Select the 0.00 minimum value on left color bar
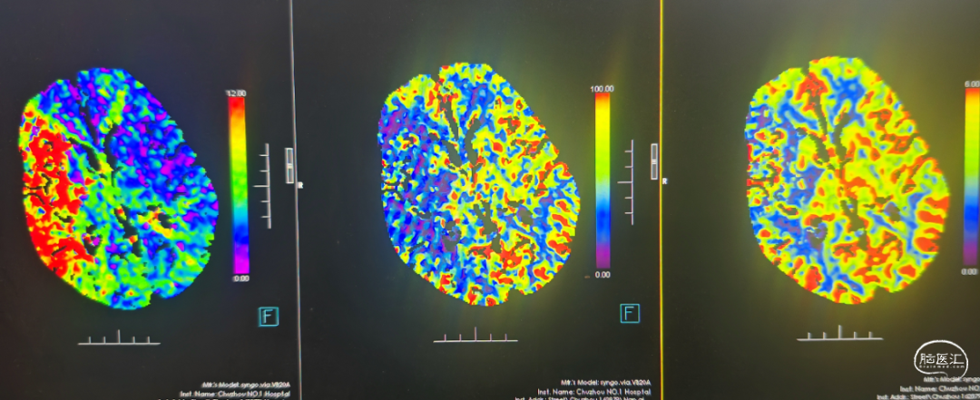The width and height of the screenshot is (980, 400). click(240, 278)
